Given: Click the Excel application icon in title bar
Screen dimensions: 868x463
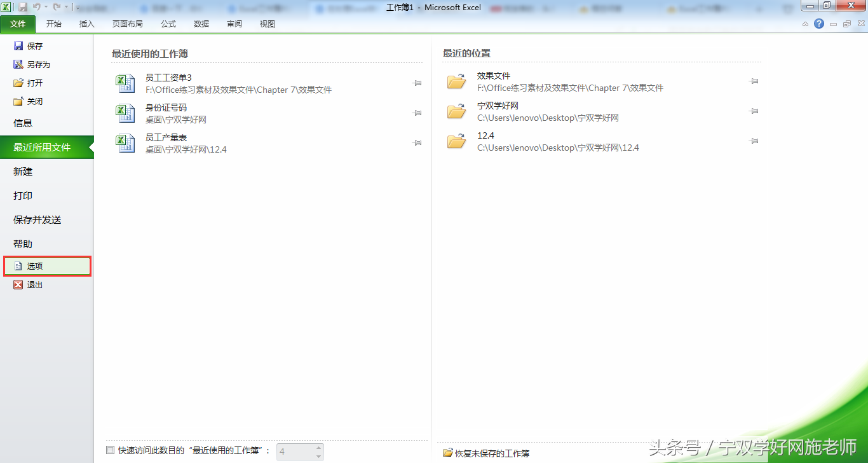Looking at the screenshot, I should click(x=6, y=7).
